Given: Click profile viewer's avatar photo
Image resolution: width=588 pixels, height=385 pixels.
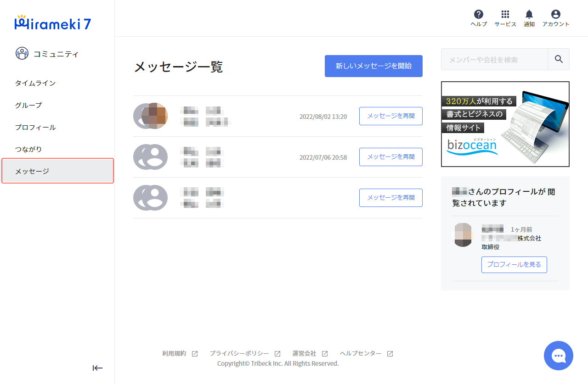Looking at the screenshot, I should tap(463, 235).
